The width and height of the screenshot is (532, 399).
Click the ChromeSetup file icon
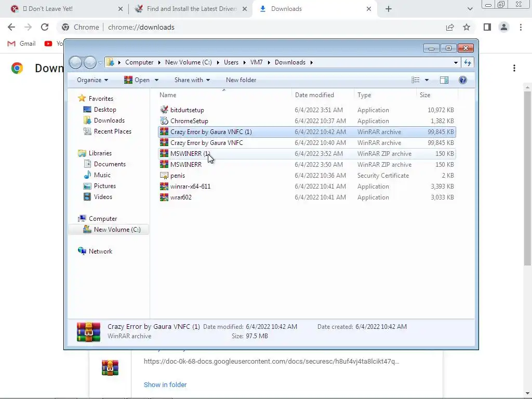point(164,121)
